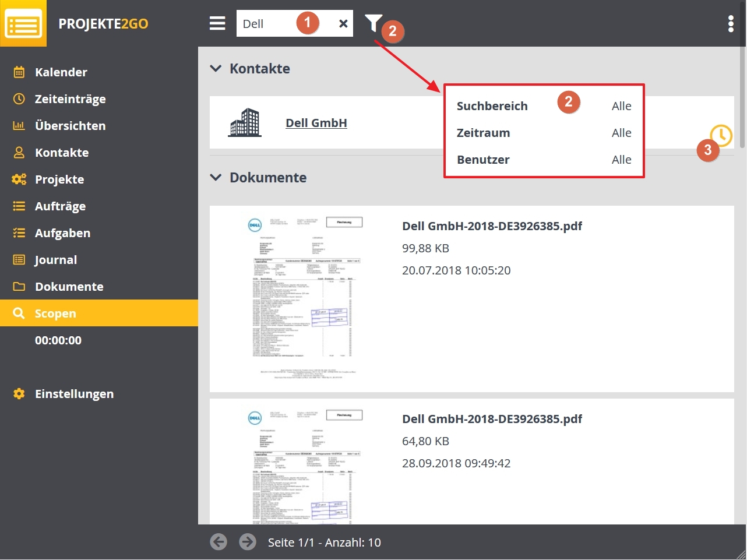The image size is (747, 560).
Task: Click the Kalender sidebar icon
Action: coord(19,72)
